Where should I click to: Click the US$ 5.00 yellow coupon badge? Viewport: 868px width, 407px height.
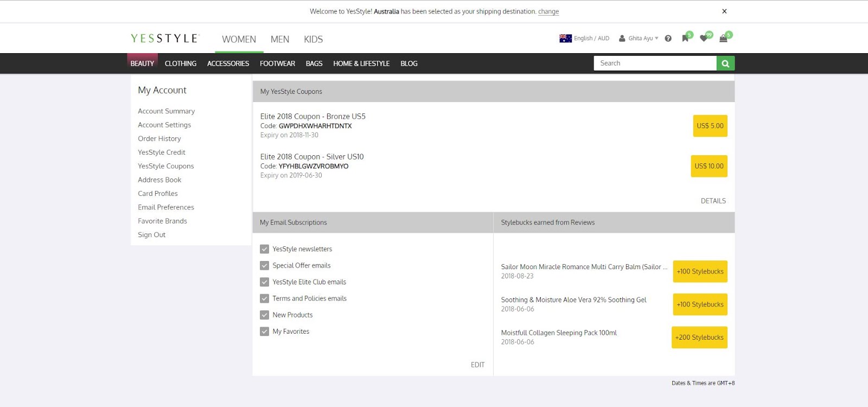tap(710, 126)
